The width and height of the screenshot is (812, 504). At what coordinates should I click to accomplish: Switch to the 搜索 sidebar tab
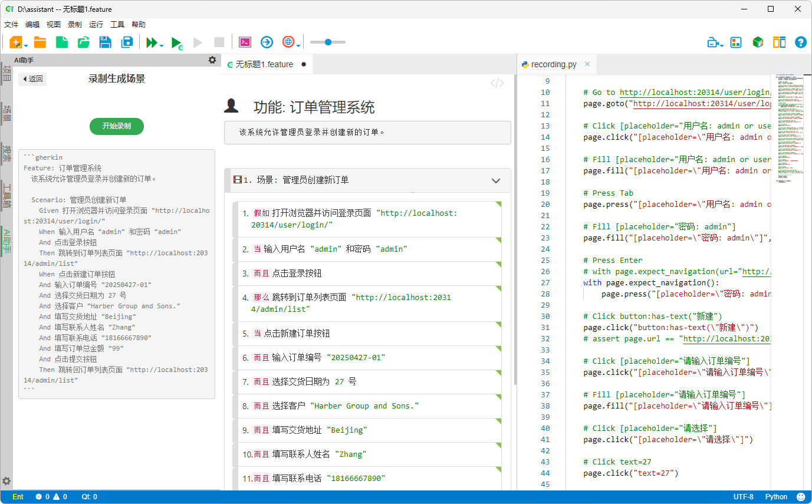pos(6,153)
